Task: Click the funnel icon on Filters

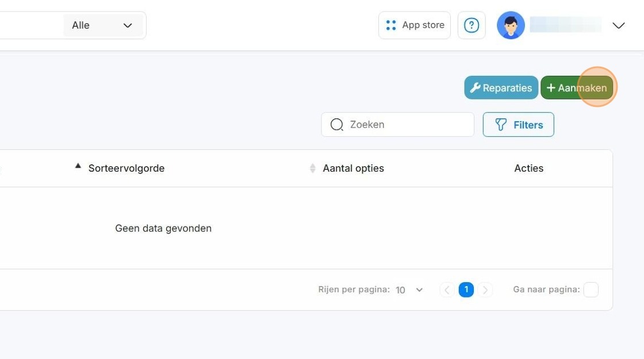Action: pos(501,125)
